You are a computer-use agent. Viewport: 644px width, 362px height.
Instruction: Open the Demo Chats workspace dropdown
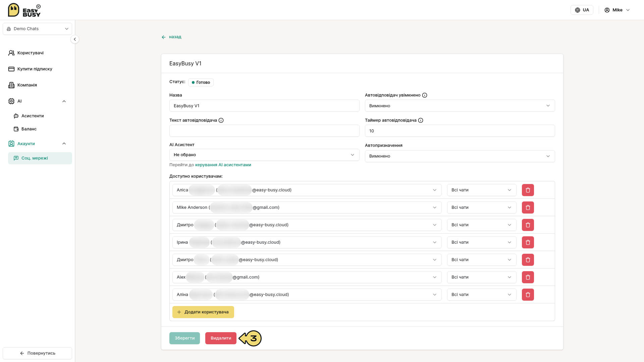tap(37, 29)
